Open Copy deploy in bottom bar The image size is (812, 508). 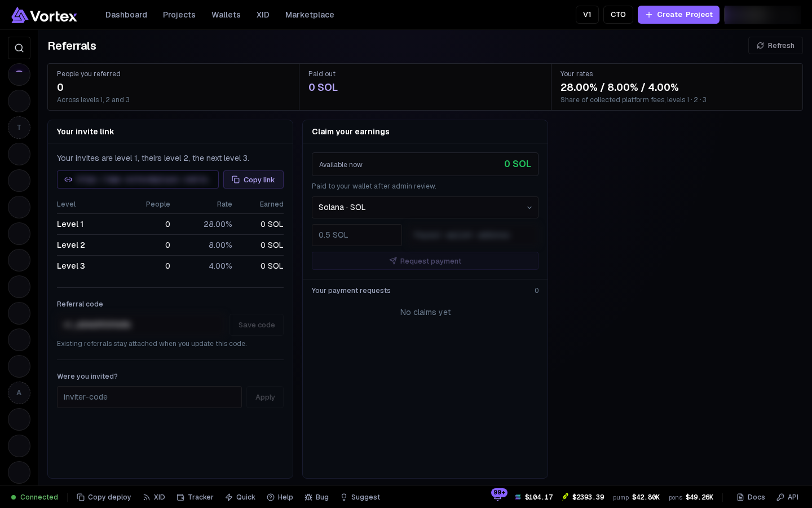(104, 497)
